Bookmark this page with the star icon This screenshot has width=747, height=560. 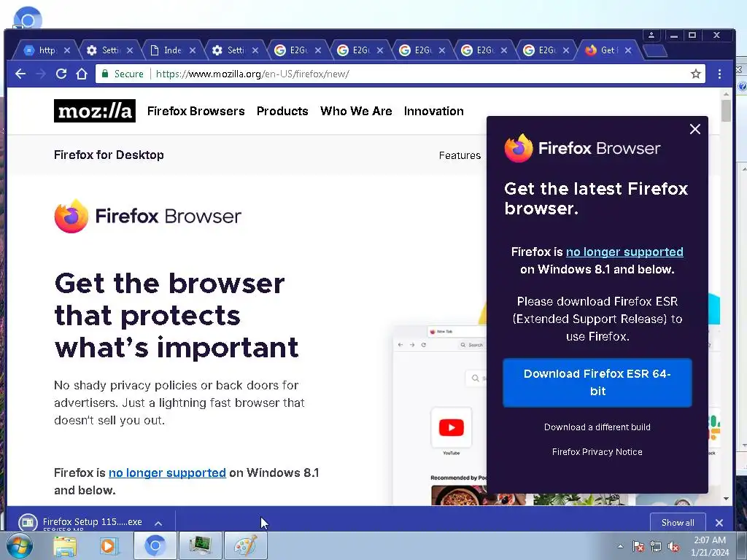(695, 74)
